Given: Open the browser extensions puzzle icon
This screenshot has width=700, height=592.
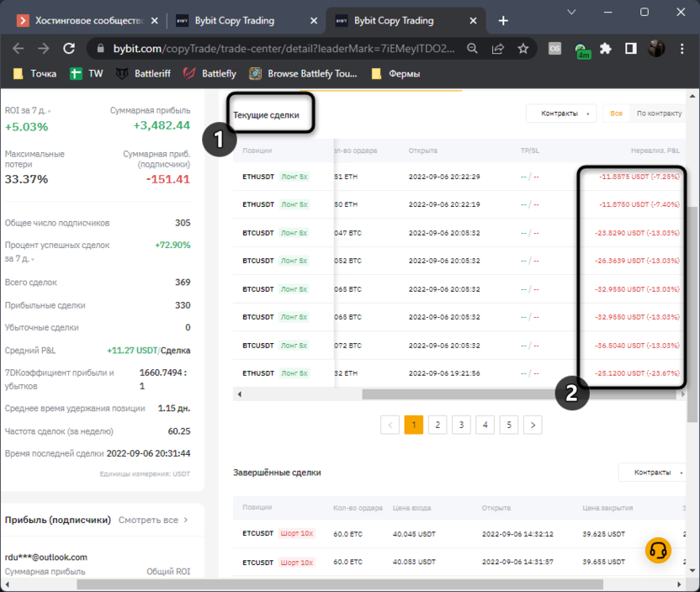Looking at the screenshot, I should pyautogui.click(x=606, y=49).
